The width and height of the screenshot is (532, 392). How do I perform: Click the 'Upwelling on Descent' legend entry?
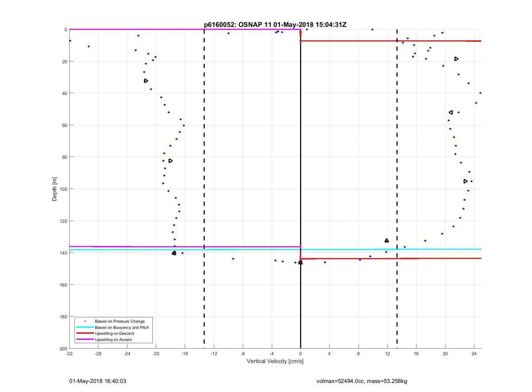114,334
